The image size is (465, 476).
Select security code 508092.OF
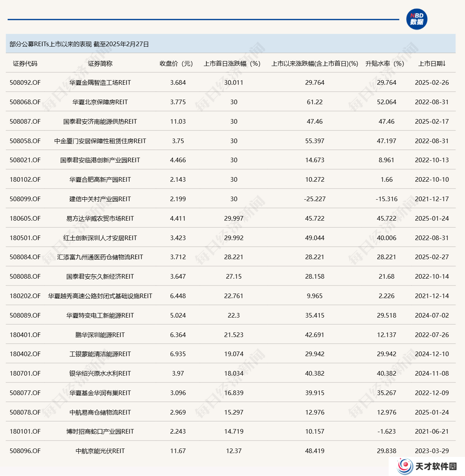[25, 83]
